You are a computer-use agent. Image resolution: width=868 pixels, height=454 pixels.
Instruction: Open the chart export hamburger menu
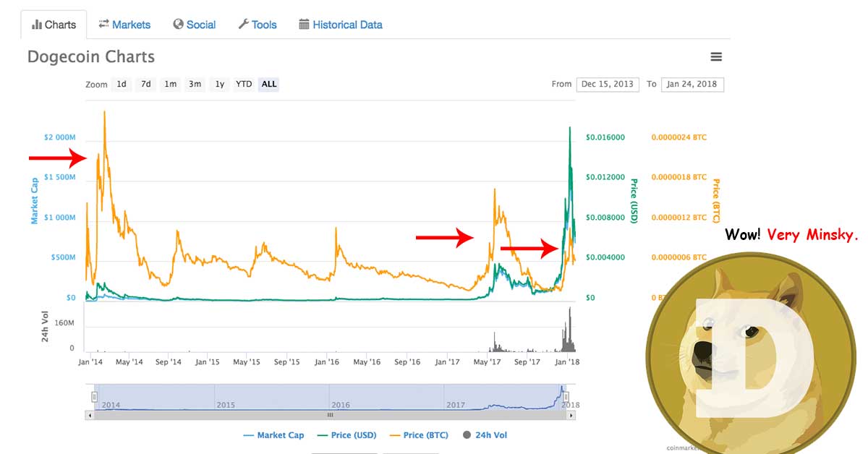point(716,56)
